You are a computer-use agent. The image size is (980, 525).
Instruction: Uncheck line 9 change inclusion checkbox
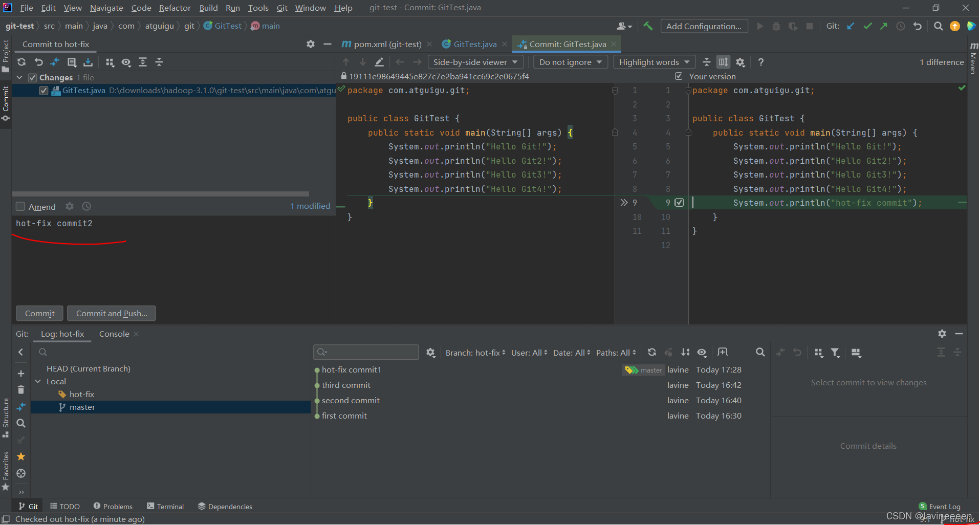[679, 203]
